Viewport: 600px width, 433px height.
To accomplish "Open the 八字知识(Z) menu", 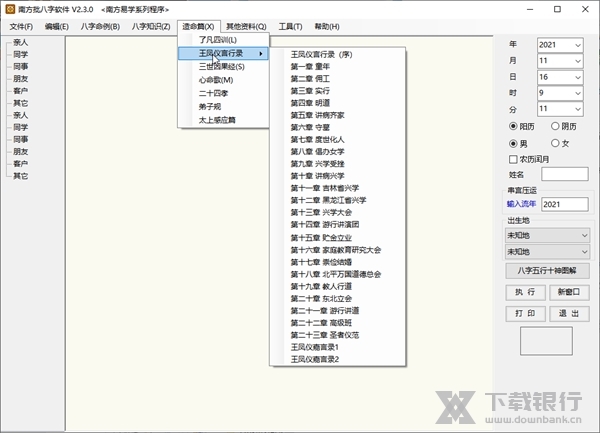I will (151, 27).
